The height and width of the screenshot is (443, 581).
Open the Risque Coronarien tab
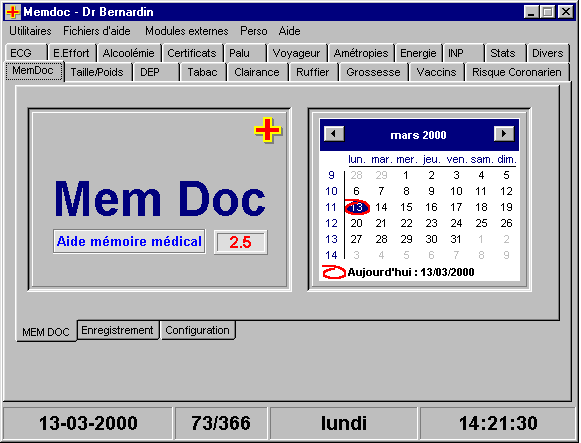[517, 72]
